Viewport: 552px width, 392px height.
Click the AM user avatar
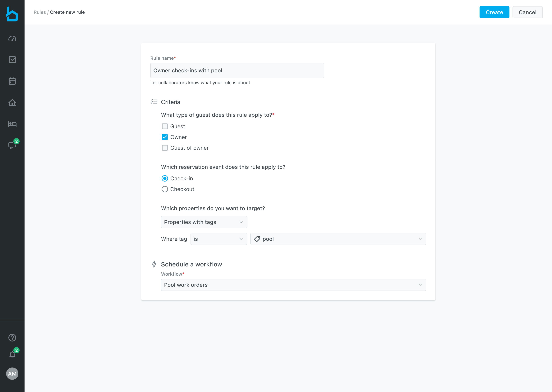(x=12, y=374)
